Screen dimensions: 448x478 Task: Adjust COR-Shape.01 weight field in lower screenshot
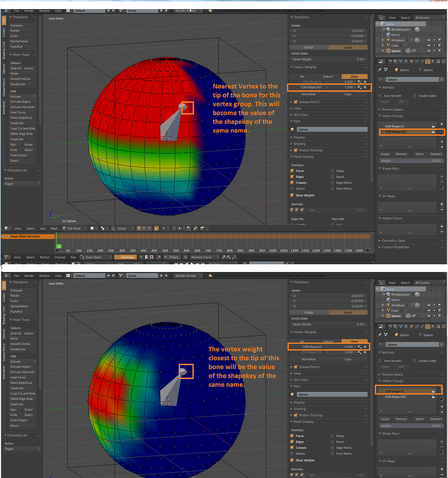[341, 347]
